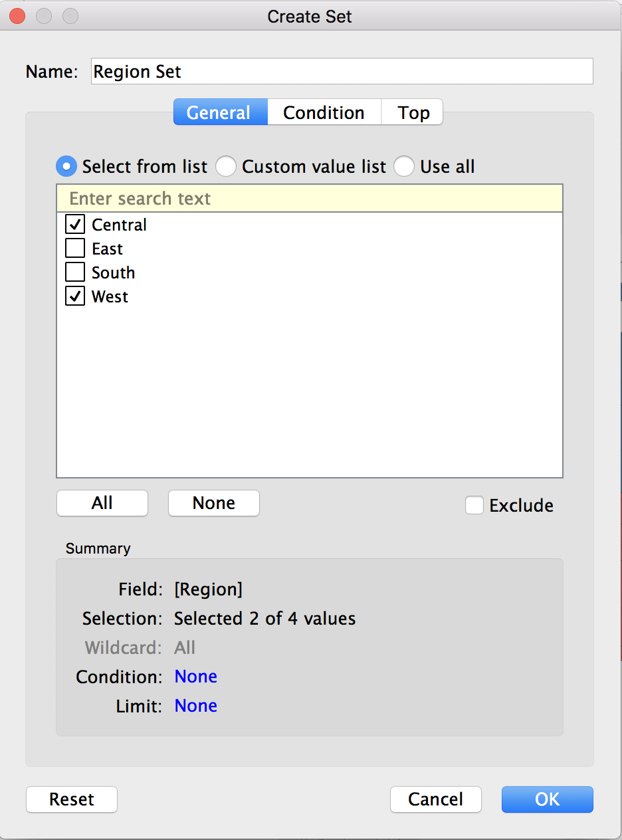This screenshot has height=840, width=622.
Task: Cancel the Create Set dialog
Action: pos(435,799)
